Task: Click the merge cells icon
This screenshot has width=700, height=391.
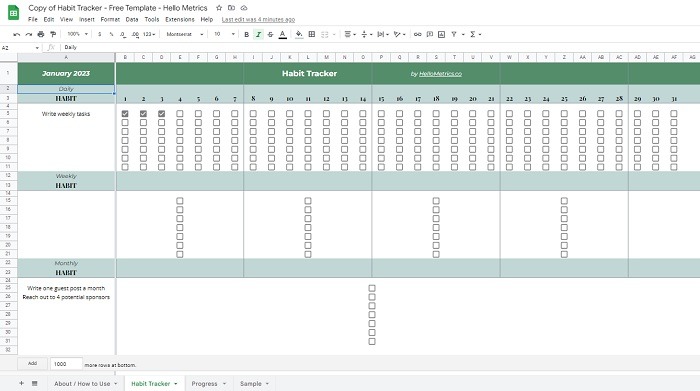Action: pos(325,34)
